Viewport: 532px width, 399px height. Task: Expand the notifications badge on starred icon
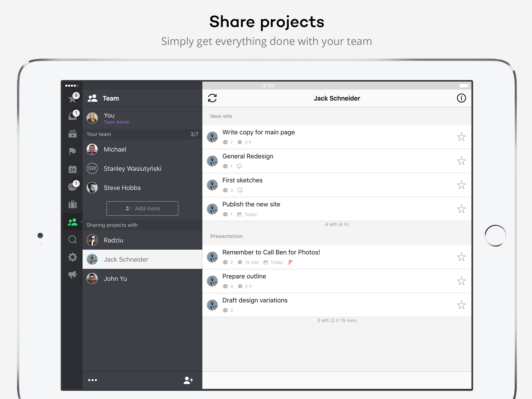tap(76, 96)
